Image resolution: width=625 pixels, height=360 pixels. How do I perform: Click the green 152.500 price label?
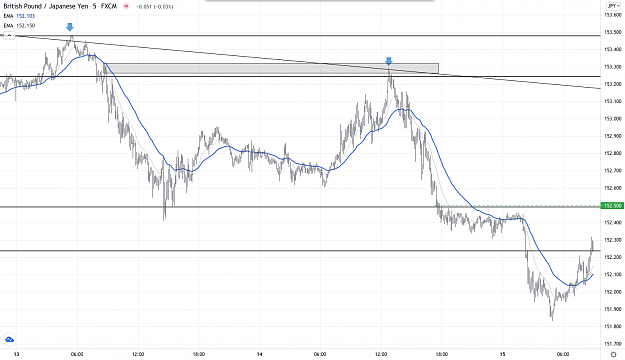coord(612,206)
